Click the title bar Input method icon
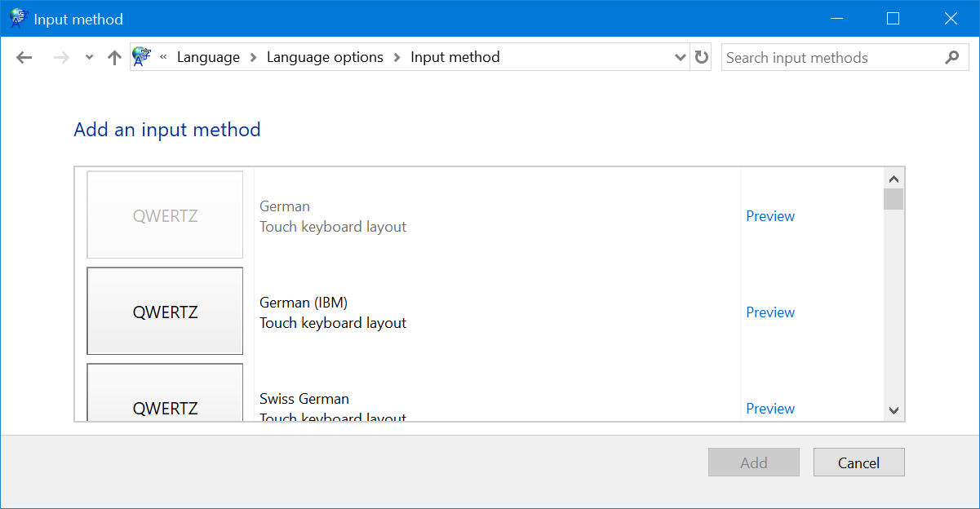 coord(19,18)
